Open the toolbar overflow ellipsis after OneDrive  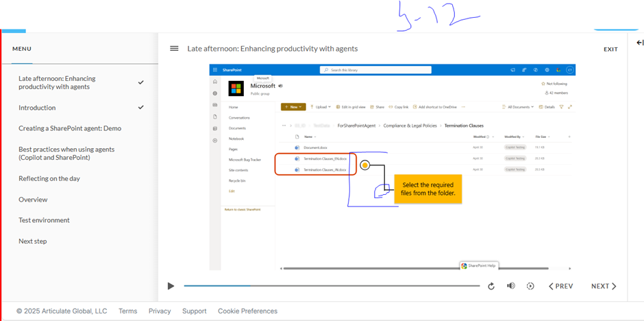tap(463, 107)
